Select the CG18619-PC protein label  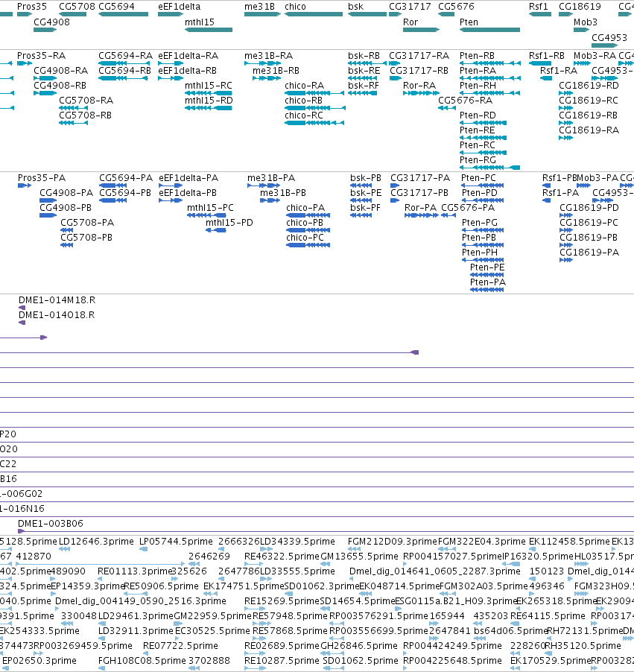click(589, 223)
